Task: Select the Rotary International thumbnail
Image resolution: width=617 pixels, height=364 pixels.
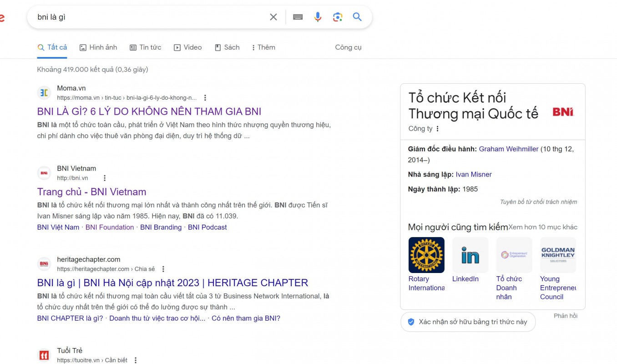Action: pos(426,255)
